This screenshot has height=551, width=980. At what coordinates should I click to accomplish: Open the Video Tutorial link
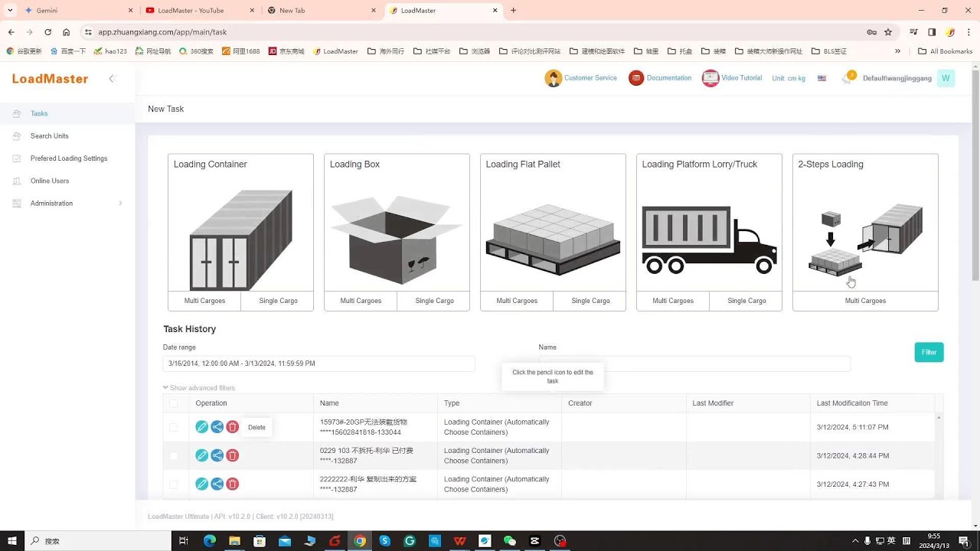click(741, 78)
